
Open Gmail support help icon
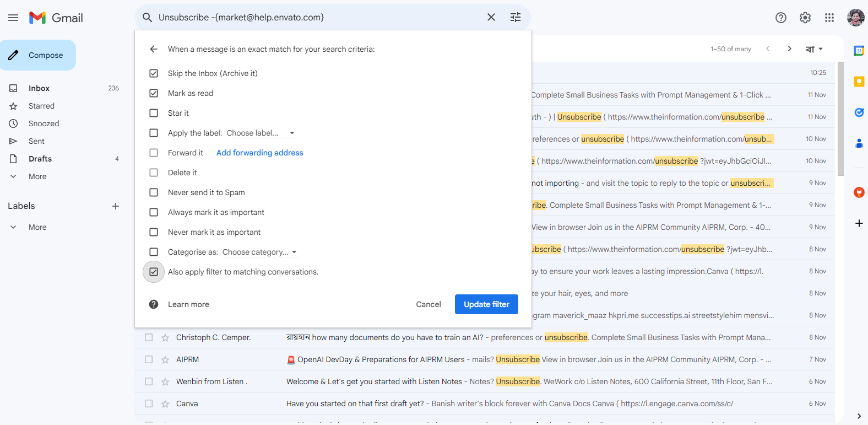(x=781, y=18)
